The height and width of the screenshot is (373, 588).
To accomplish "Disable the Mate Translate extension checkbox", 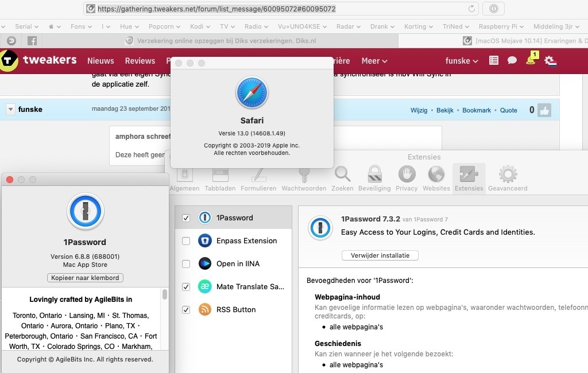I will coord(186,287).
